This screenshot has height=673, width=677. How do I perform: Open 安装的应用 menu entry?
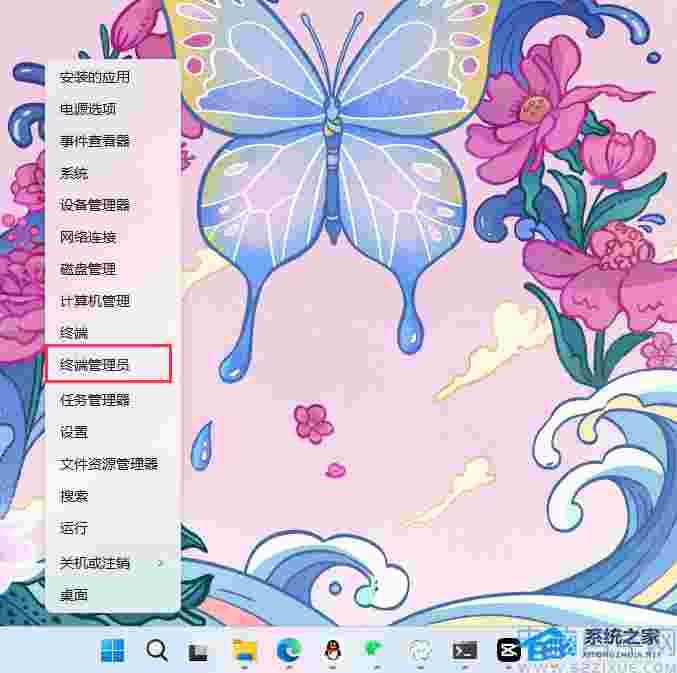94,77
